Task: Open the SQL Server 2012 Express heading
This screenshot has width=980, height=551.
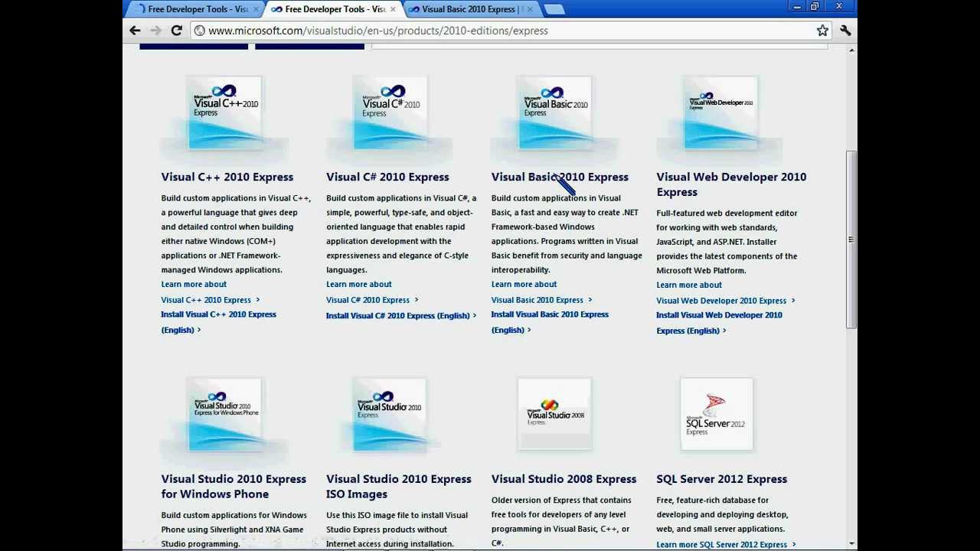Action: click(x=721, y=479)
